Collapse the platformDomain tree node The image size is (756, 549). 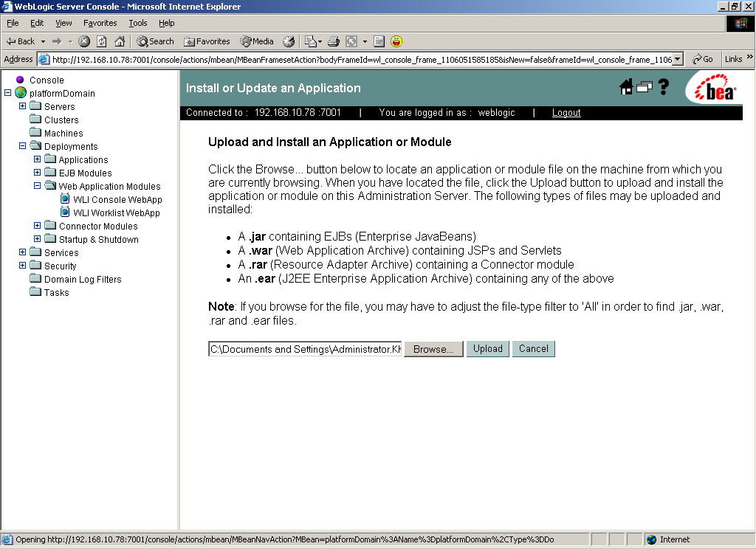[x=7, y=92]
